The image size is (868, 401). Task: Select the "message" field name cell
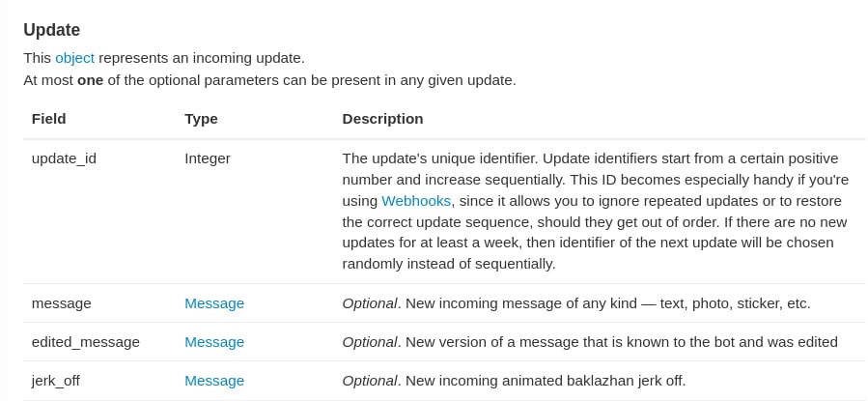(62, 303)
